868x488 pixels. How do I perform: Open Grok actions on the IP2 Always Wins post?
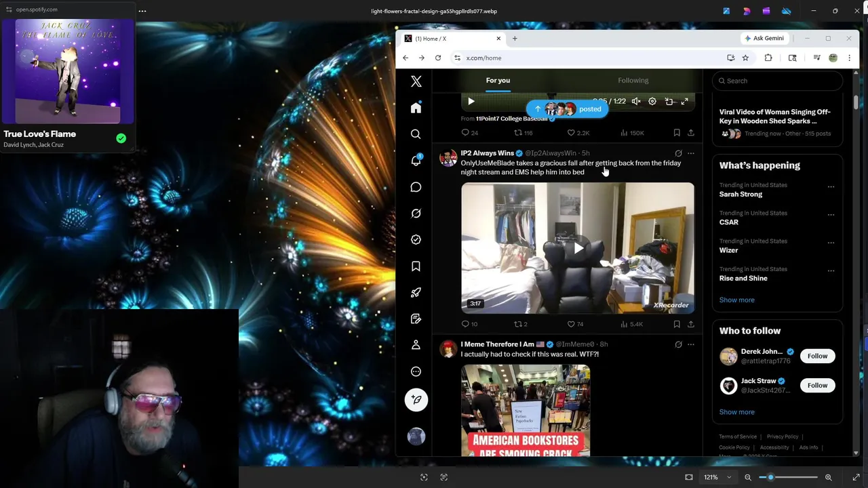click(678, 153)
